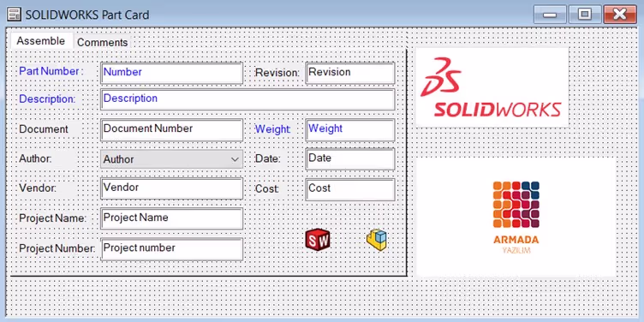Image resolution: width=644 pixels, height=322 pixels.
Task: Select the "Date:" label
Action: tap(267, 158)
